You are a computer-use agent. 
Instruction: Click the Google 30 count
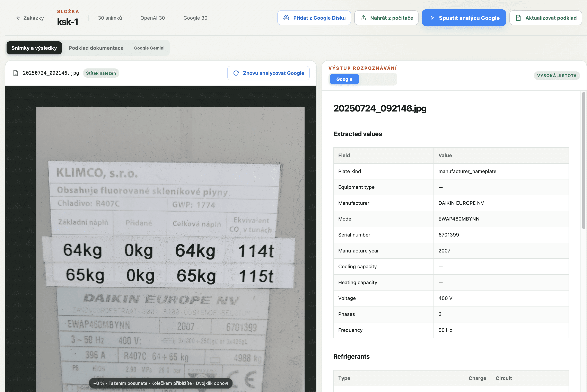click(195, 18)
